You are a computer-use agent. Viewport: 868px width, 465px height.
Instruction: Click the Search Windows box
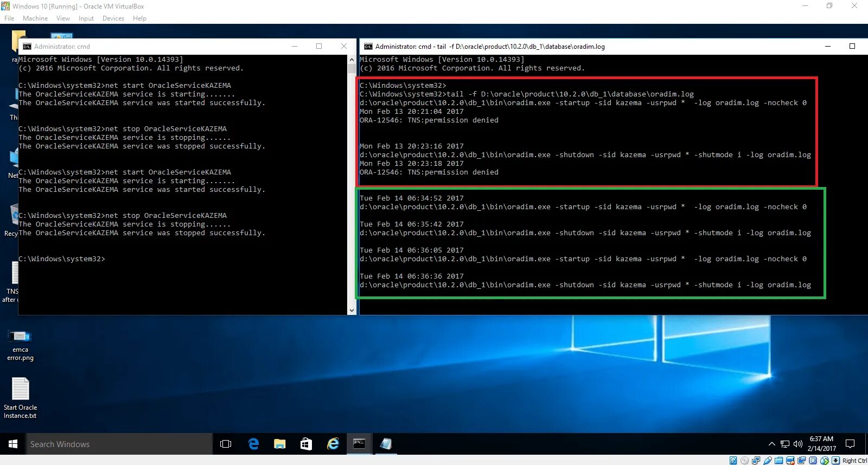(x=119, y=444)
